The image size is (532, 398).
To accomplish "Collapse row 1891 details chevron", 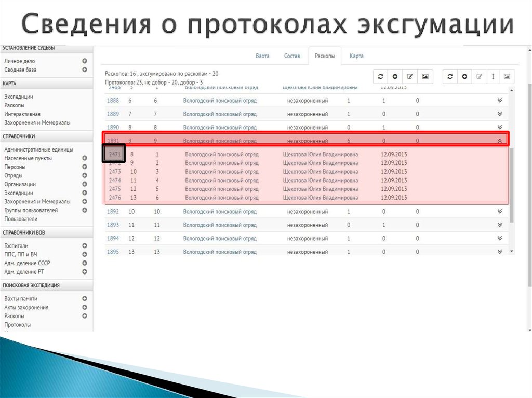I will [499, 140].
